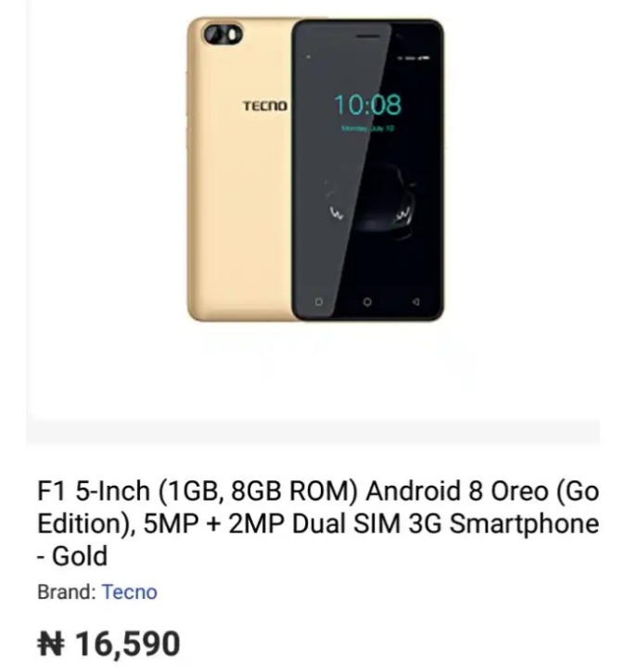Click the 10:08 clock on phone display
Screen dimensions: 624x672
click(367, 105)
